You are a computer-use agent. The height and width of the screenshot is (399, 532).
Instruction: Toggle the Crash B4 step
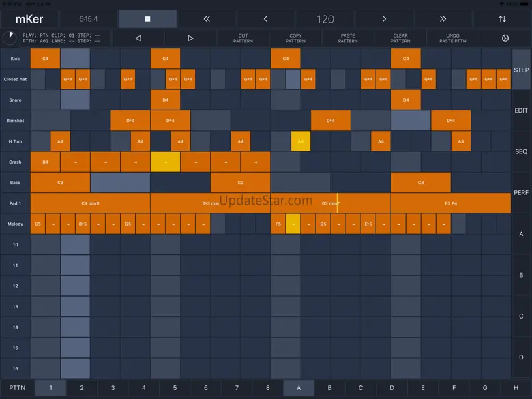tap(45, 162)
